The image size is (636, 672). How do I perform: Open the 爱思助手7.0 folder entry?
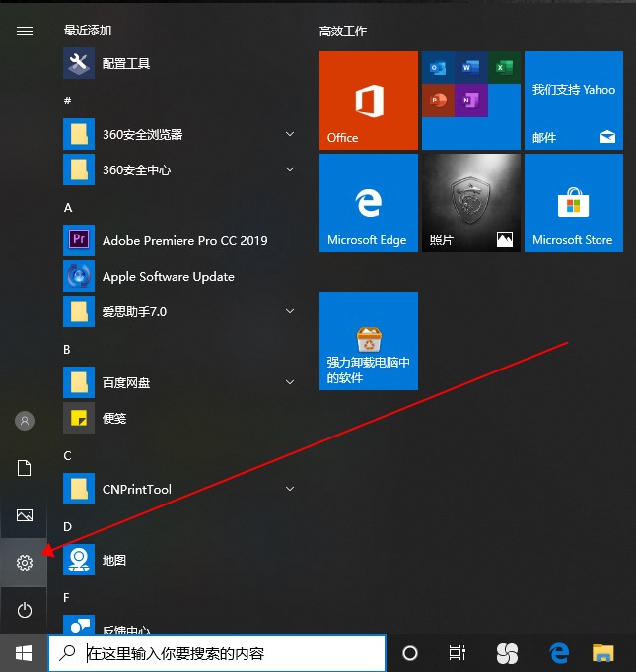[x=179, y=311]
